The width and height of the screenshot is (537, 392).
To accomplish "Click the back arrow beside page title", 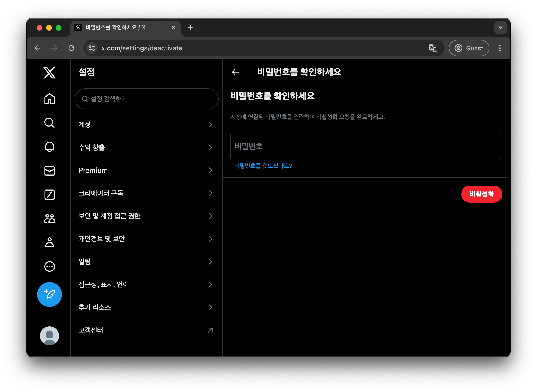I will point(235,72).
